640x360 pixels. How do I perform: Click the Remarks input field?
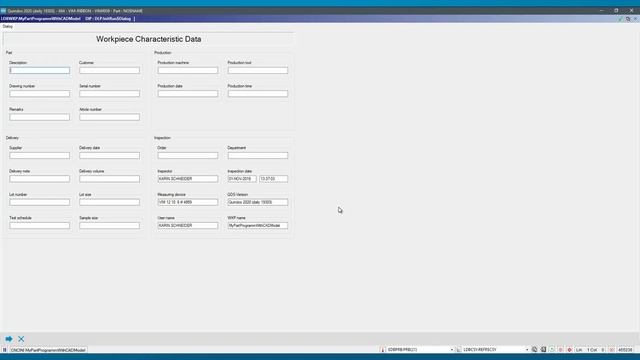[x=40, y=117]
